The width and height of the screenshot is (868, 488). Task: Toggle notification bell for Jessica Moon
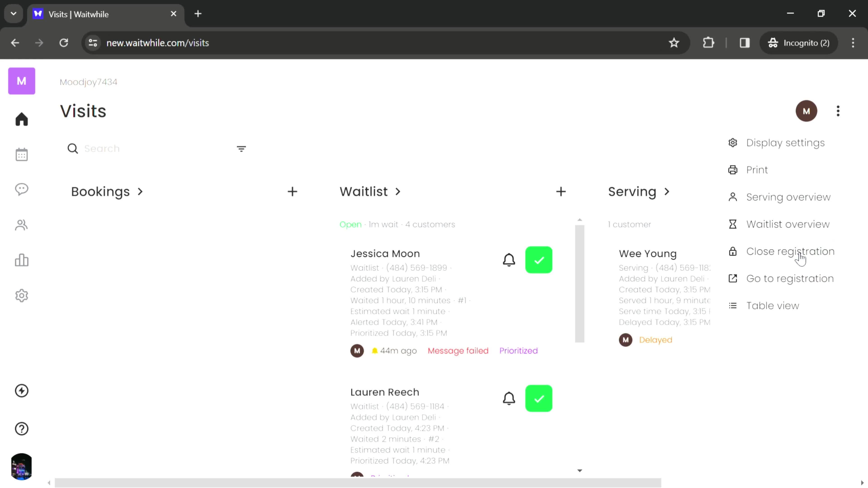[x=509, y=259]
